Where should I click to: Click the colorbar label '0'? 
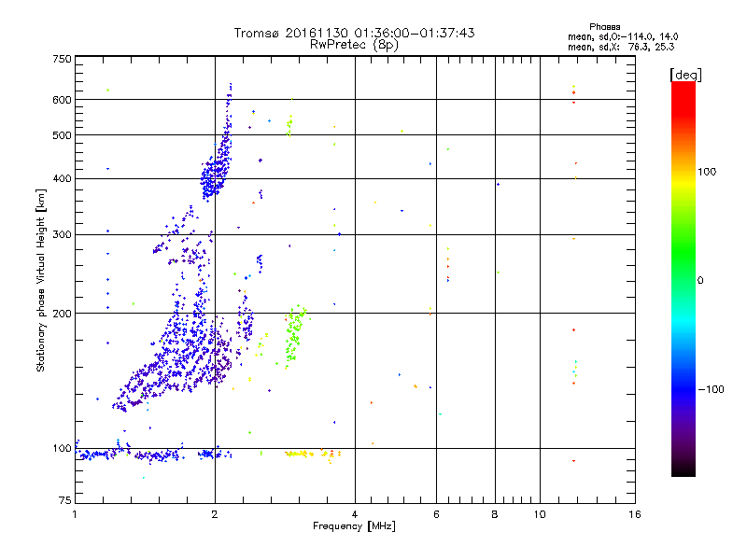[x=699, y=281]
